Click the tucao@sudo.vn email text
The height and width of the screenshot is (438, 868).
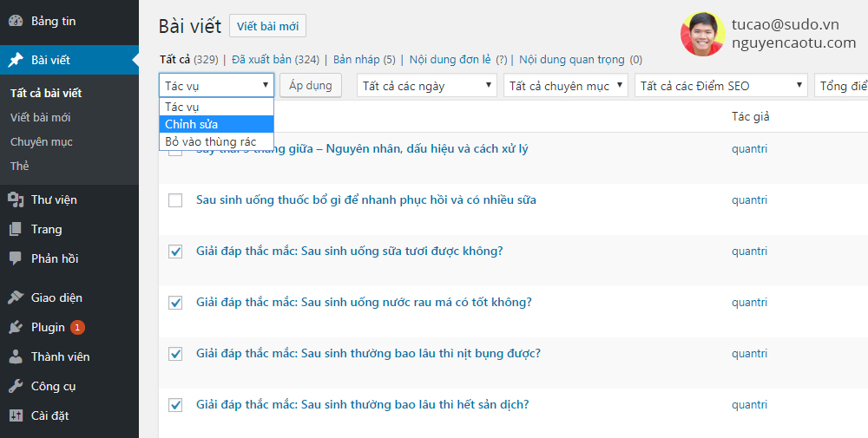click(x=785, y=25)
